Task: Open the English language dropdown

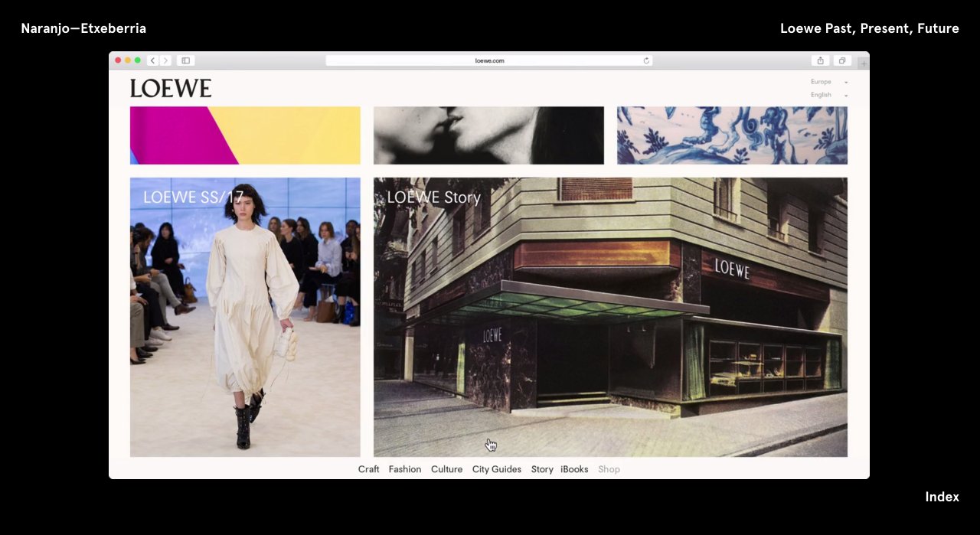Action: tap(829, 95)
